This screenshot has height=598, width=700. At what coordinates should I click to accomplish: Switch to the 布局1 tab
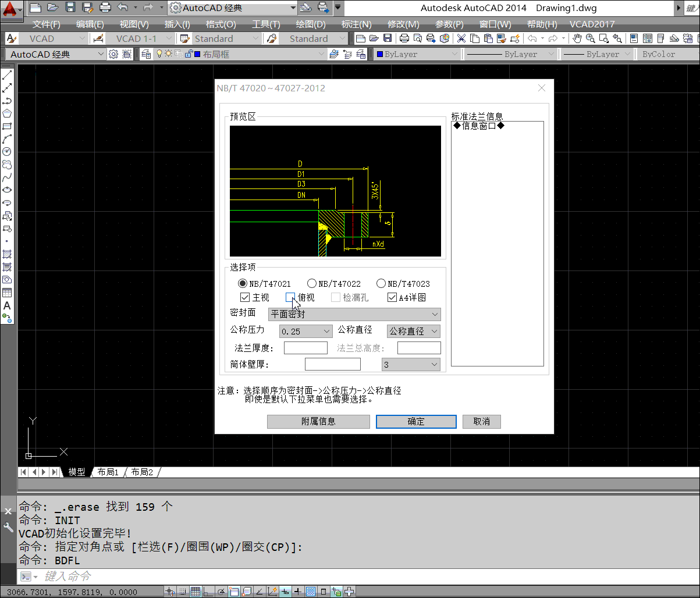point(108,472)
